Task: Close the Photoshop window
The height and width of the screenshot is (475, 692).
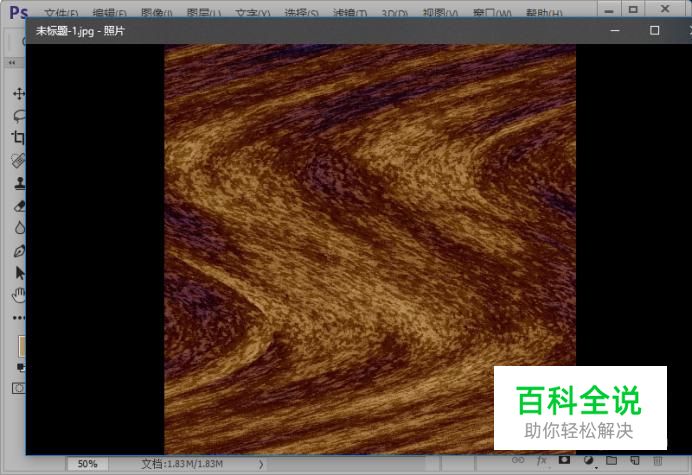Action: click(x=665, y=8)
